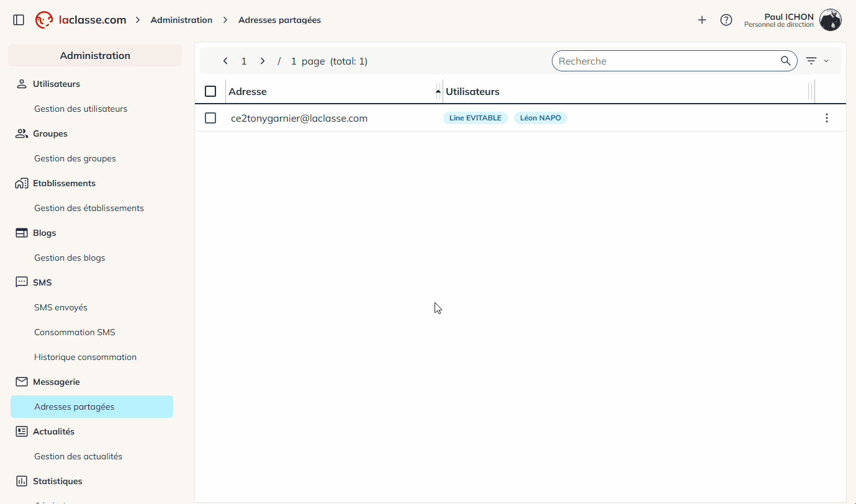Open Gestion des utilisateurs menu item

click(x=81, y=109)
